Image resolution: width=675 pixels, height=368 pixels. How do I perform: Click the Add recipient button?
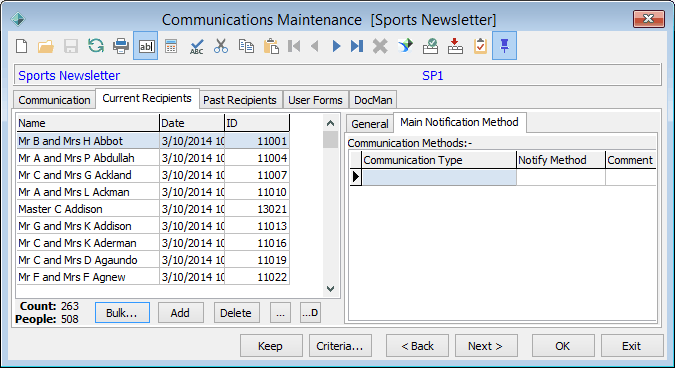pos(180,313)
